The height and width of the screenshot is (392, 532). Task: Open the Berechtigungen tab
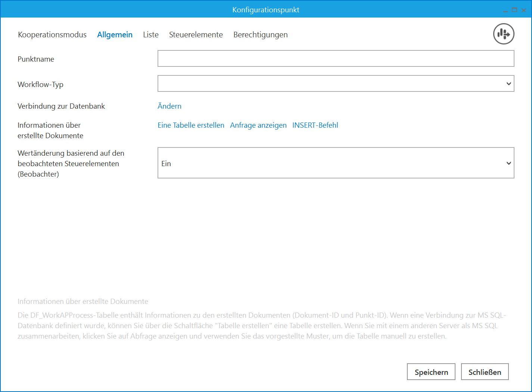point(260,35)
